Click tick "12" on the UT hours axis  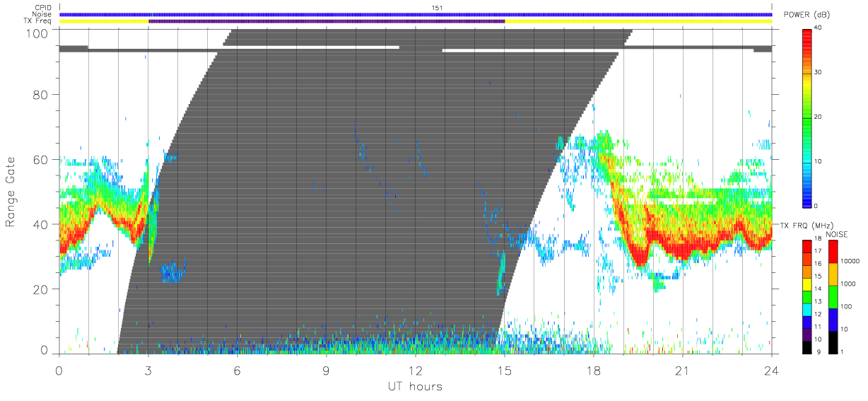[x=416, y=370]
